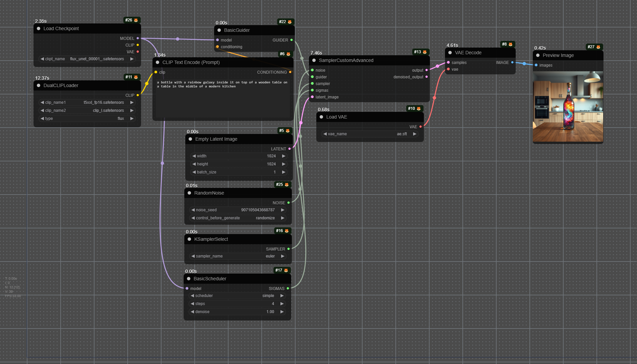Screen dimensions: 637x364
Task: Click the LATENT output socket on Empty Latent Image
Action: click(x=290, y=149)
